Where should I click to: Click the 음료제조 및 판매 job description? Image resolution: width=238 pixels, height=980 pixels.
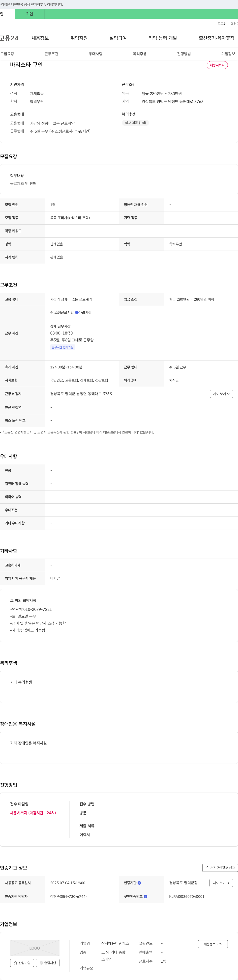coord(23,183)
